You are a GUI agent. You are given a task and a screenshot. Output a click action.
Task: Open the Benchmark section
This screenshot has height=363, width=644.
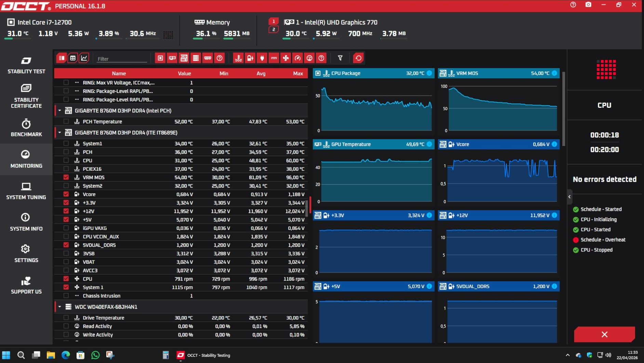coord(26,128)
